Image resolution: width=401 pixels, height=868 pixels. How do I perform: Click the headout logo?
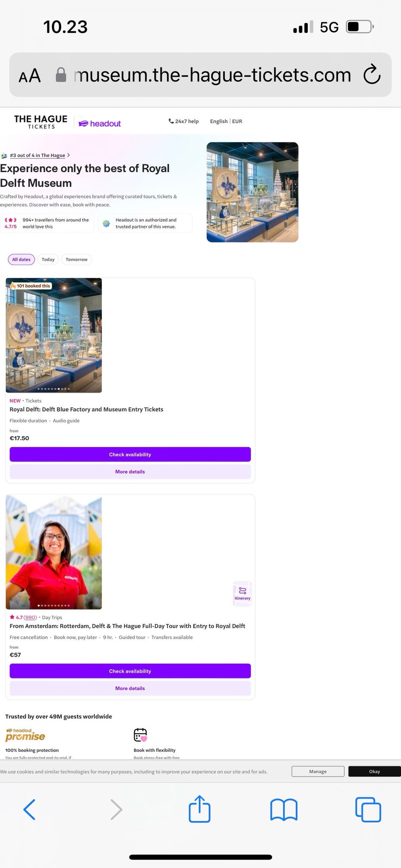pyautogui.click(x=100, y=124)
